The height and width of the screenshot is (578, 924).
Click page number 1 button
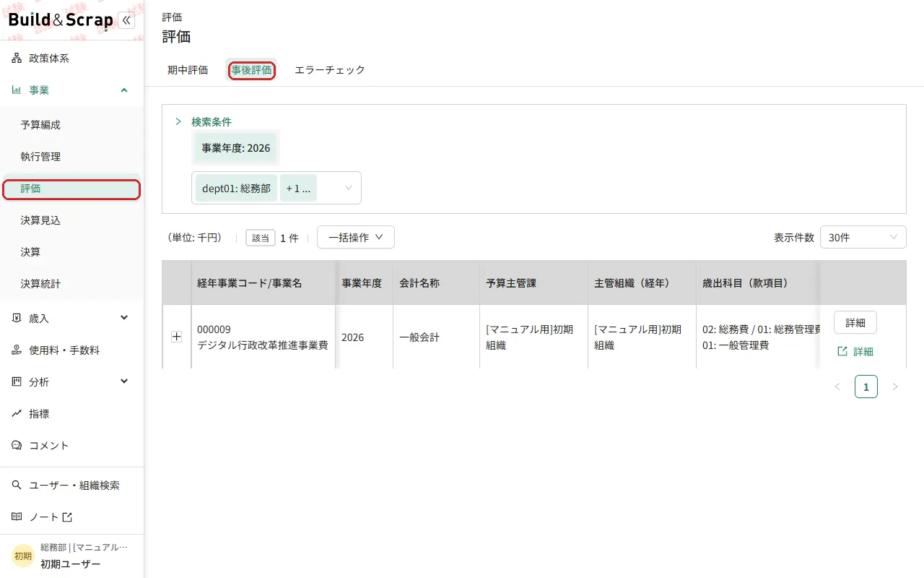(x=866, y=387)
